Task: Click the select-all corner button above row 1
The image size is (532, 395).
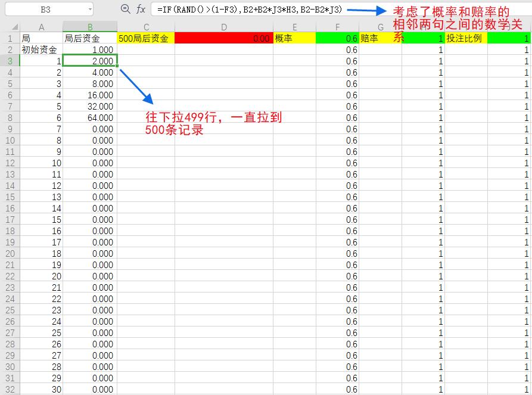Action: 13,27
